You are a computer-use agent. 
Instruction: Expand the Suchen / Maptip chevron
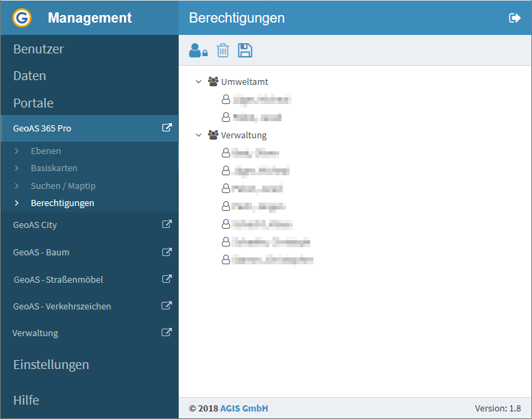coord(16,186)
